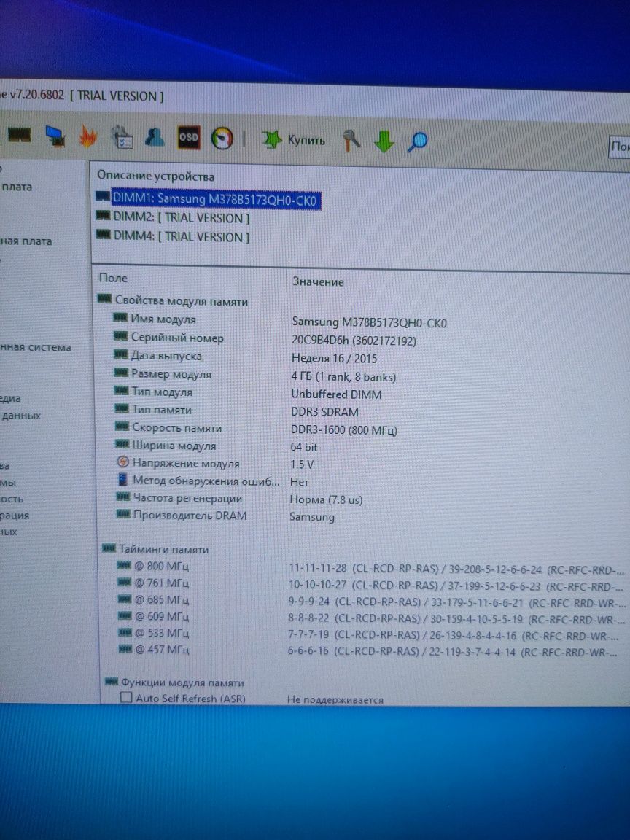The height and width of the screenshot is (840, 630).
Task: Open the report wizard clipboard icon
Action: coord(122,136)
